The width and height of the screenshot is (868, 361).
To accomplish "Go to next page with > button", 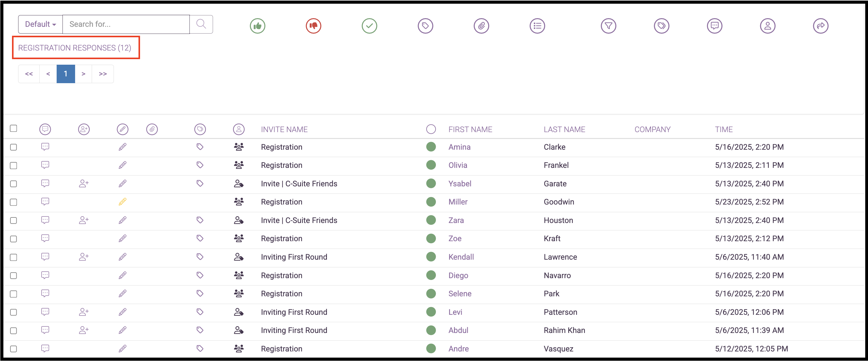I will pos(83,74).
